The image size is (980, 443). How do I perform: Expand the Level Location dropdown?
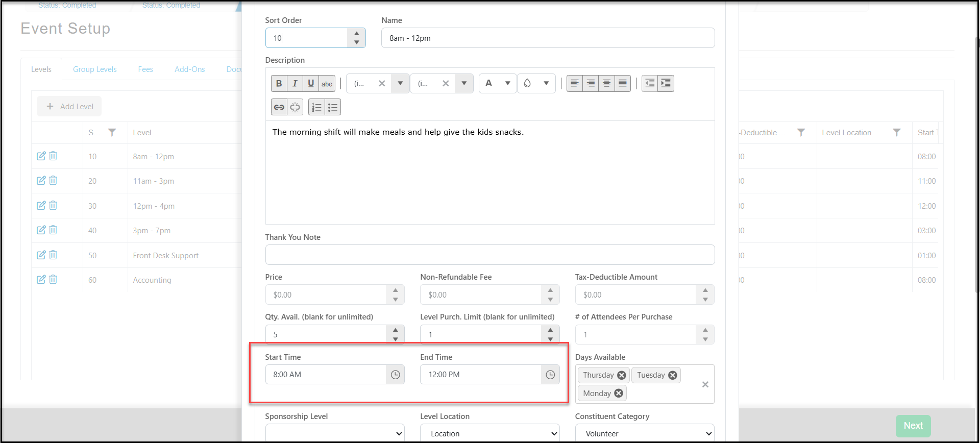(x=489, y=433)
